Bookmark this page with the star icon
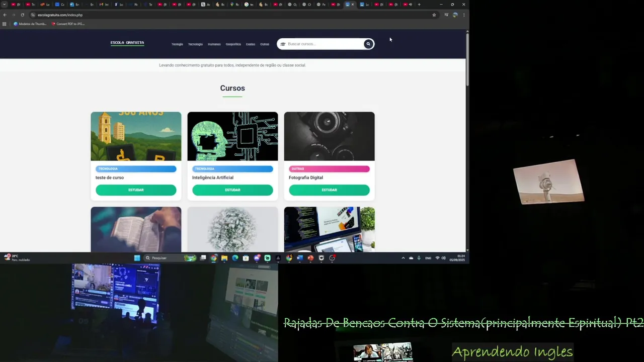 click(x=434, y=15)
